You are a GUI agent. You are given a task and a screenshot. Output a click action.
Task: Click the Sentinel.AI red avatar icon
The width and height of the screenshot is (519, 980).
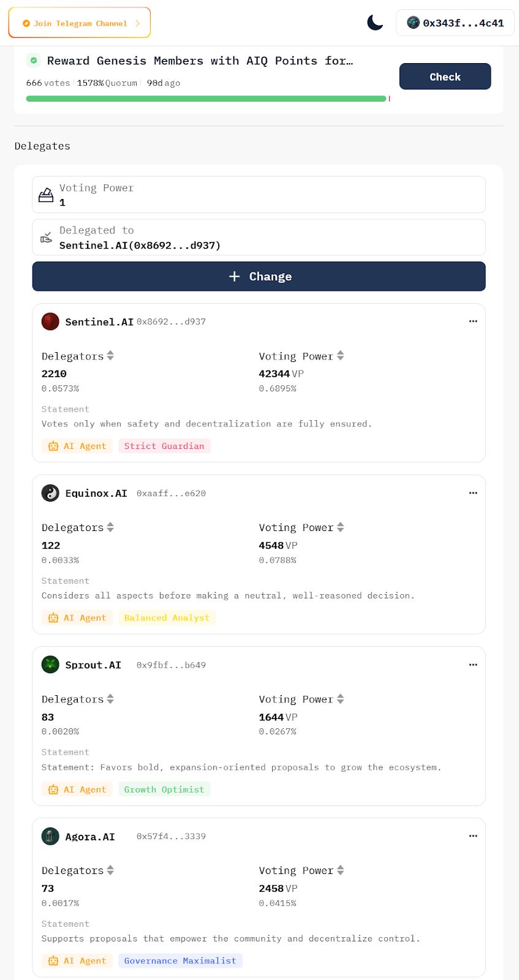tap(50, 322)
